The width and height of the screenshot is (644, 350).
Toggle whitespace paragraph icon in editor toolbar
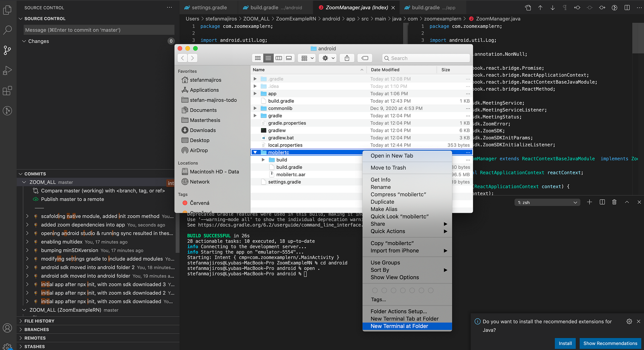pyautogui.click(x=565, y=8)
